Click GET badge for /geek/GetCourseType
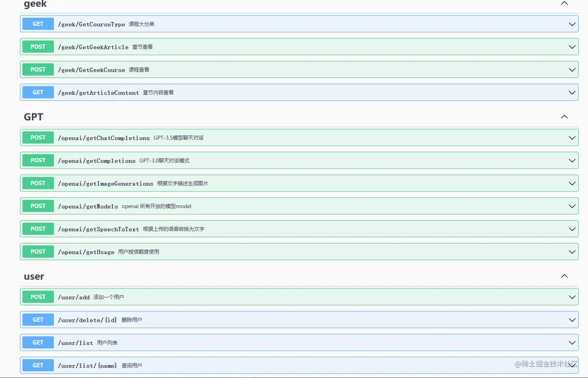588x378 pixels. [38, 24]
